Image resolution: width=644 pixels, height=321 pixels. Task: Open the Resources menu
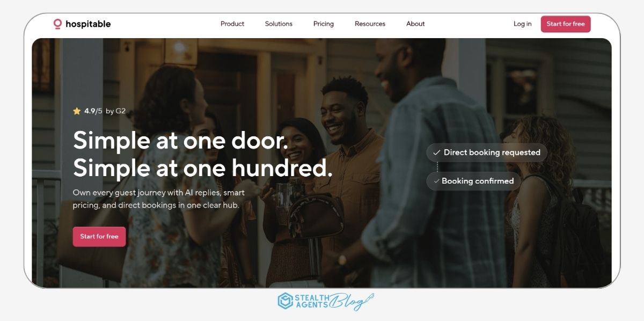[x=370, y=24]
